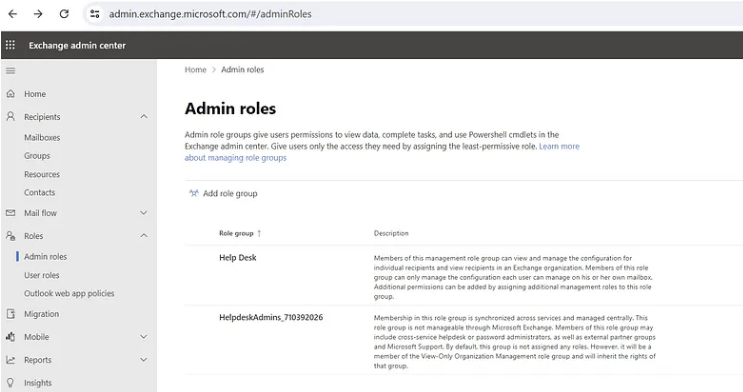Click the Description column header
Image resolution: width=743 pixels, height=392 pixels.
point(391,233)
